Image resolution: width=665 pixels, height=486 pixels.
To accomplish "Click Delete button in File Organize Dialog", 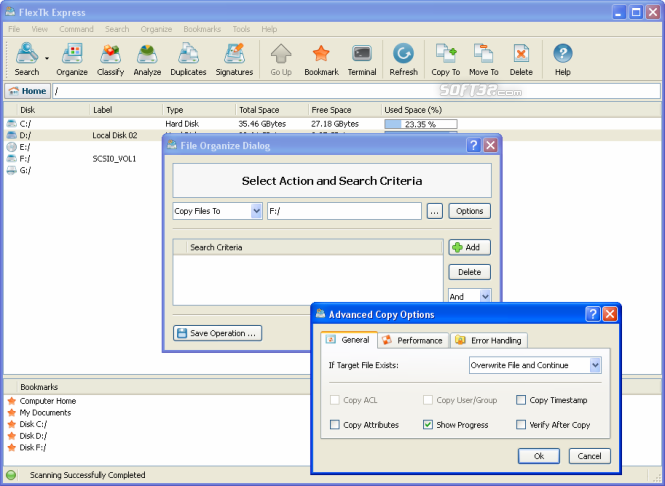I will [469, 272].
